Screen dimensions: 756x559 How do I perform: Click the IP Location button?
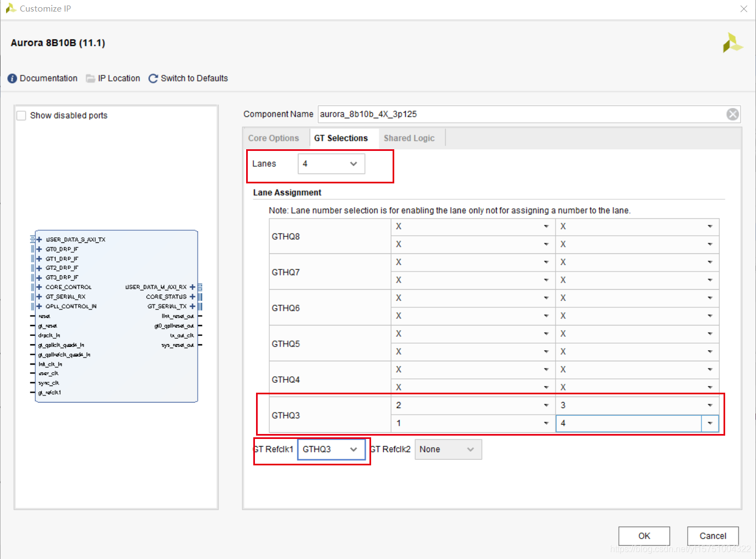pos(113,78)
